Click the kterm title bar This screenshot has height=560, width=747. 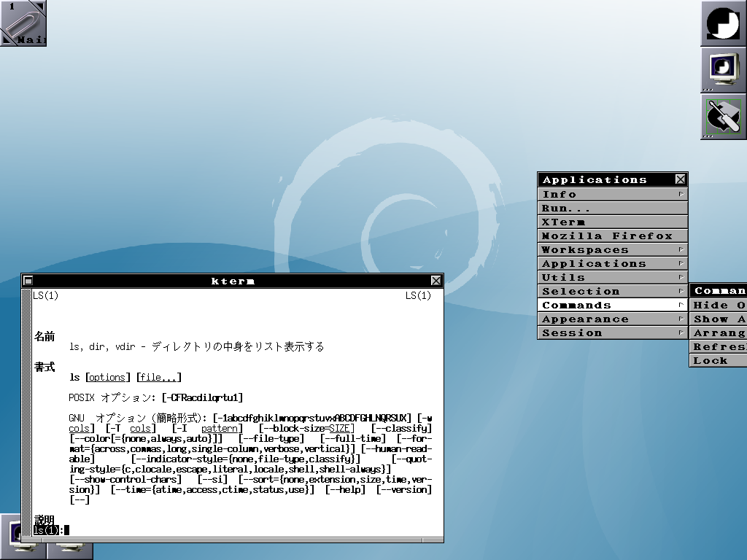coord(233,281)
